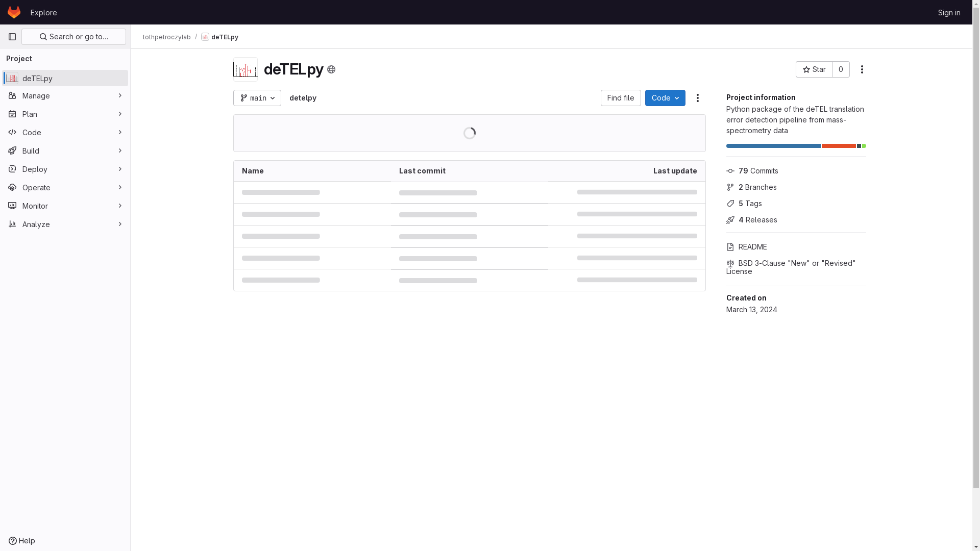Expand the blue Code dropdown
The width and height of the screenshot is (980, 551).
click(x=665, y=98)
